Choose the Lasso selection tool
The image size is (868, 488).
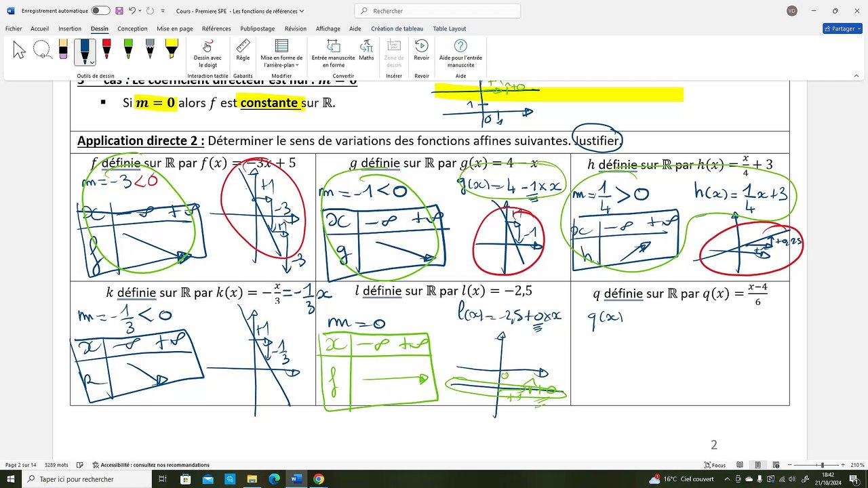[x=42, y=50]
